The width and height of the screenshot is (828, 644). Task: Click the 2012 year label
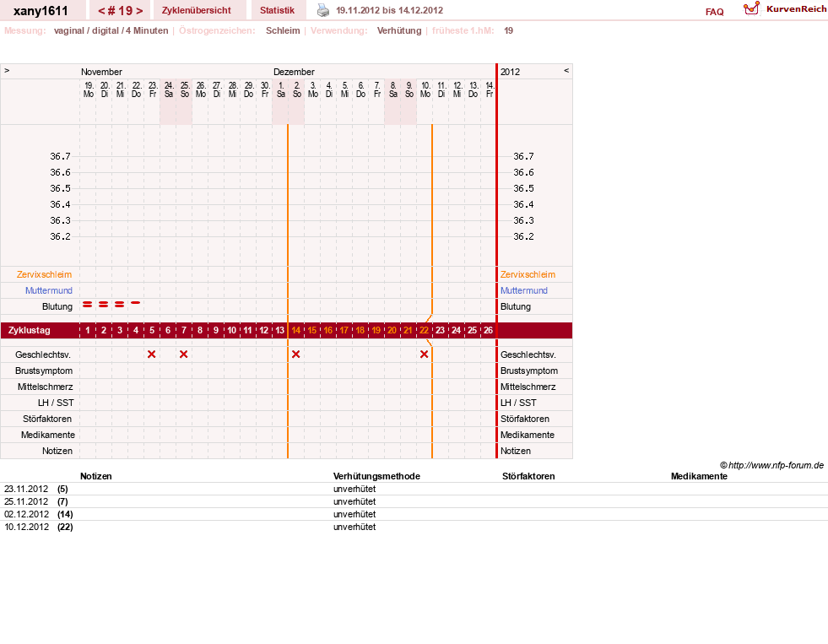[x=510, y=72]
